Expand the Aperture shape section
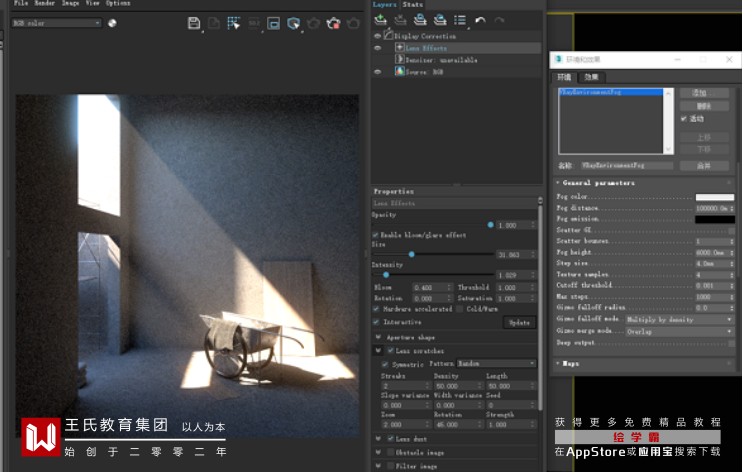The height and width of the screenshot is (472, 742). (378, 337)
